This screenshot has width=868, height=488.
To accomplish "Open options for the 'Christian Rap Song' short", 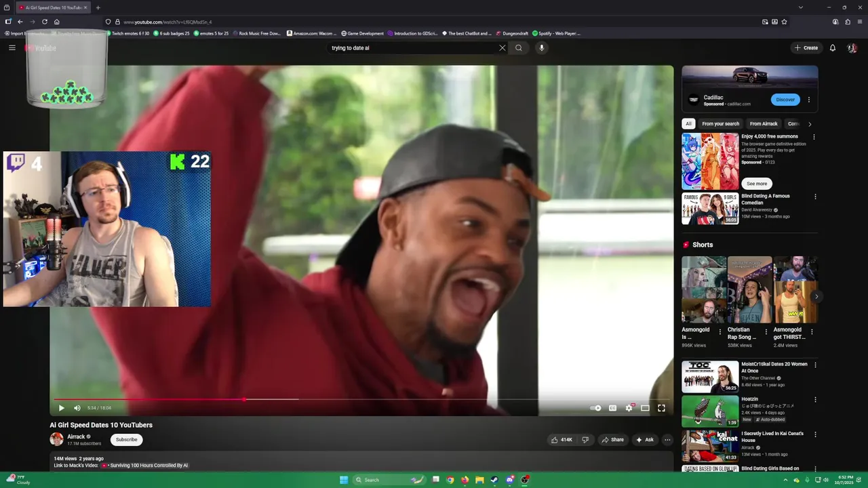I will click(766, 332).
